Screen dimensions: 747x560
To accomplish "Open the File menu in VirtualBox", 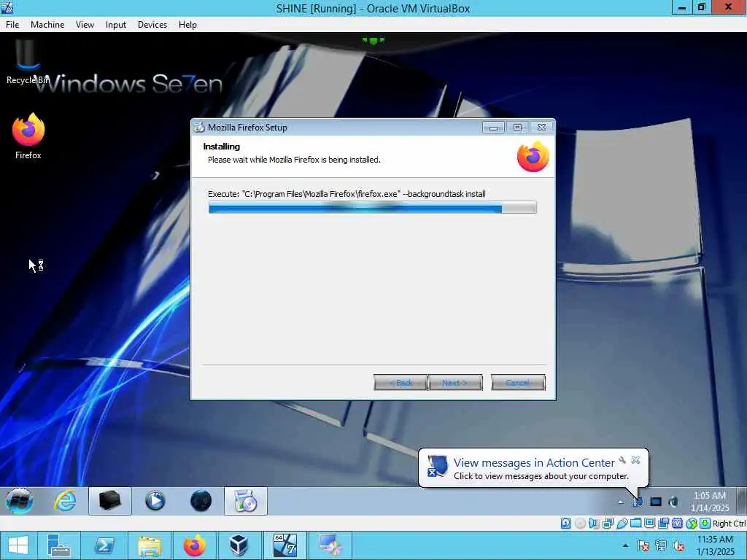I will tap(12, 25).
